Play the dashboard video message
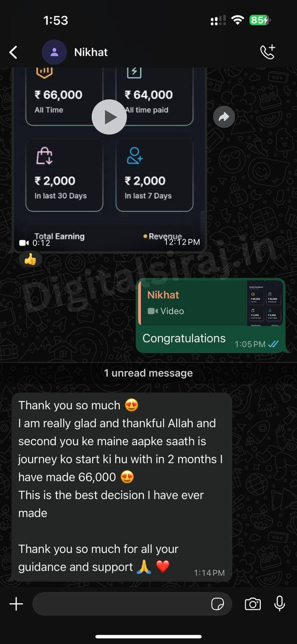The width and height of the screenshot is (297, 644). tap(109, 117)
